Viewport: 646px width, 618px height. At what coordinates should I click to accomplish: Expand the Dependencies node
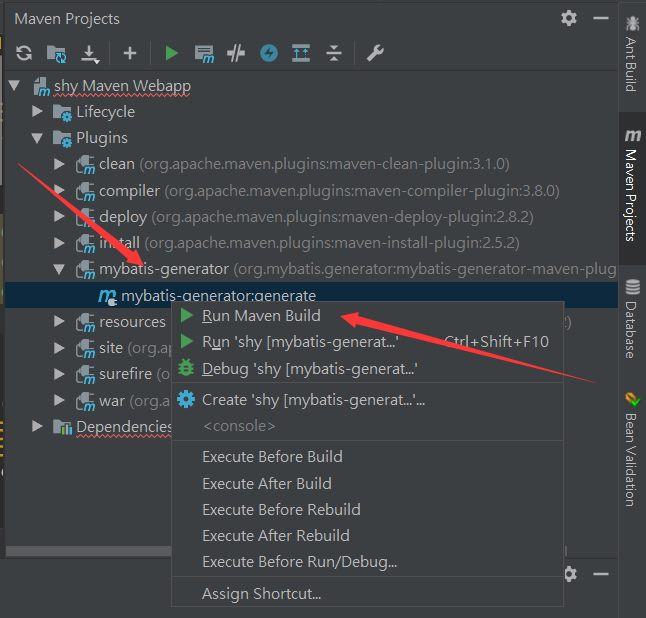tap(37, 426)
